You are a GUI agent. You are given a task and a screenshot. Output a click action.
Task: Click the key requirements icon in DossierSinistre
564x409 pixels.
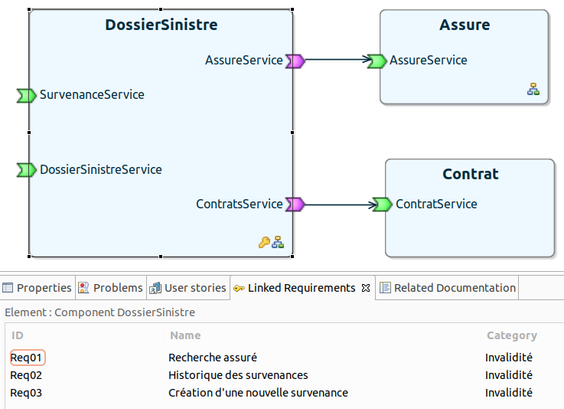[x=264, y=242]
